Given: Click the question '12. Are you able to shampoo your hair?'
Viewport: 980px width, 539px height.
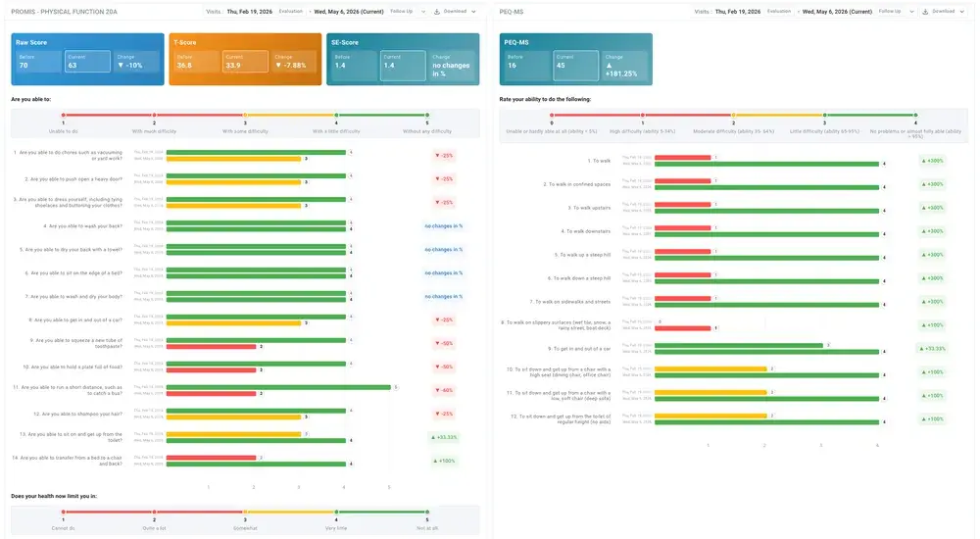Looking at the screenshot, I should tap(77, 414).
